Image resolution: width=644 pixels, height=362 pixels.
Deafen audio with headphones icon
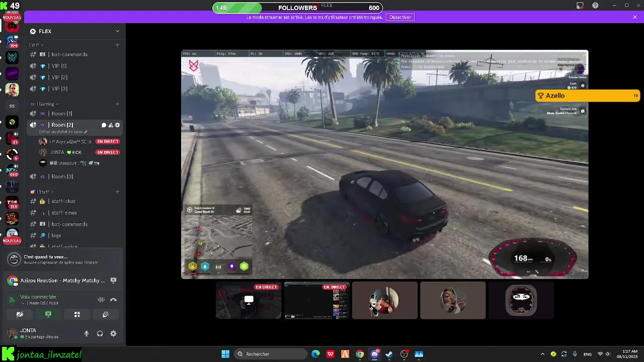pos(100,333)
